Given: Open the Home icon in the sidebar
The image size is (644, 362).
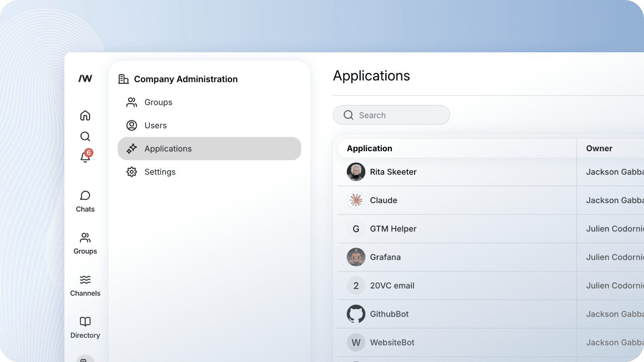Looking at the screenshot, I should click(x=85, y=115).
